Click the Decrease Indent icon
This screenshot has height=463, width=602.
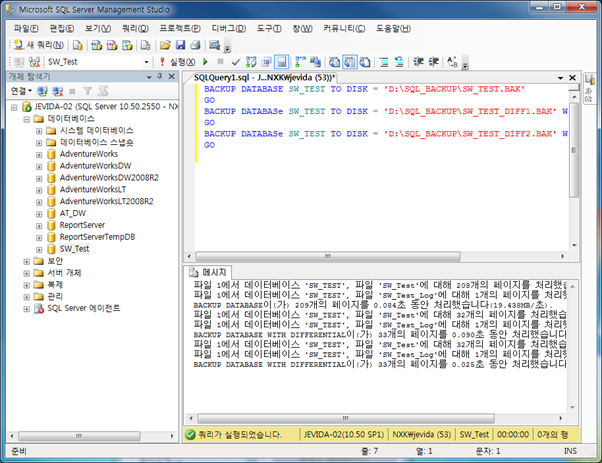[418, 62]
